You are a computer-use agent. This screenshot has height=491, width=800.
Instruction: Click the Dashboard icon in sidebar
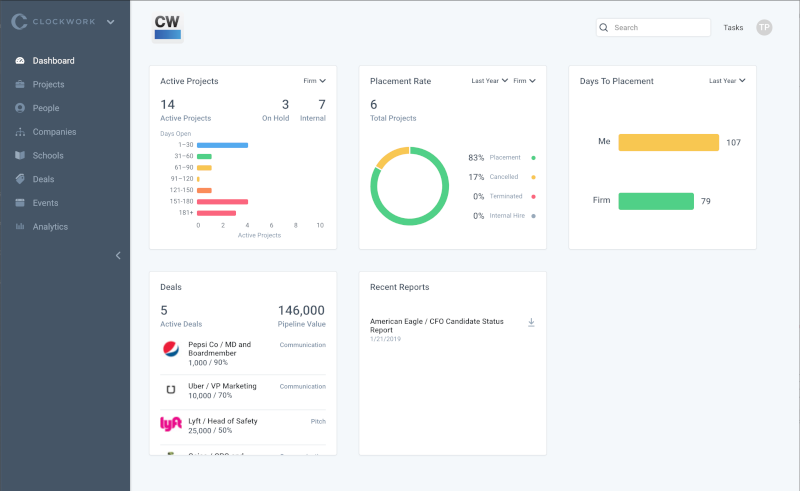coord(20,61)
